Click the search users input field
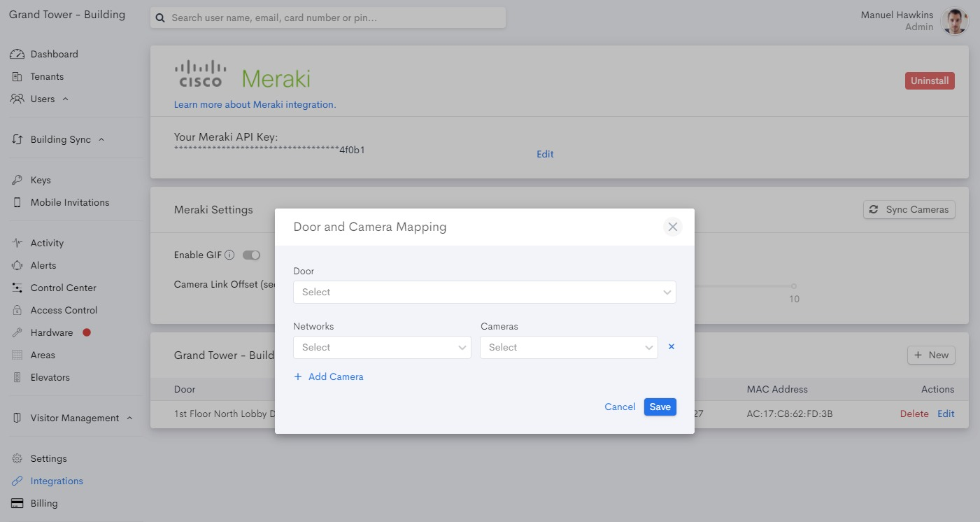Viewport: 980px width, 522px height. [327, 17]
